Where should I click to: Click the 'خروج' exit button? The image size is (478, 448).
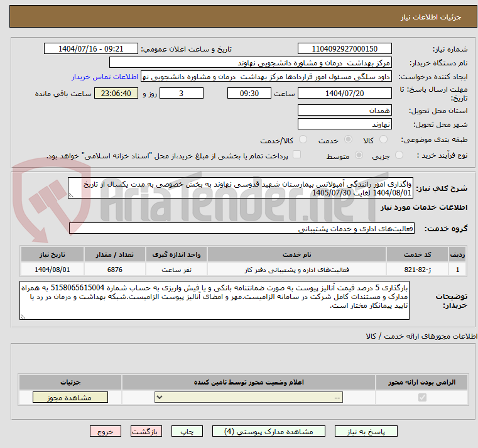pyautogui.click(x=105, y=432)
